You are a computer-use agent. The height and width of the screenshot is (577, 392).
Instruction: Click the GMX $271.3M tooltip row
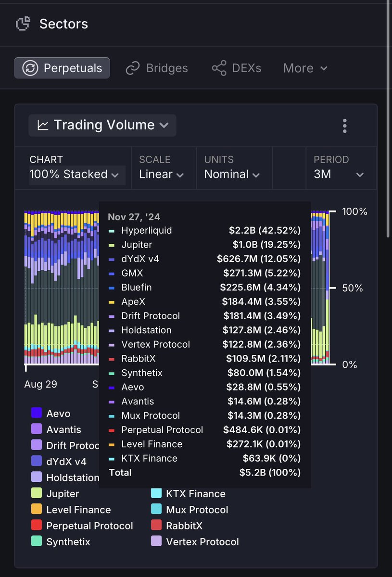coord(204,273)
